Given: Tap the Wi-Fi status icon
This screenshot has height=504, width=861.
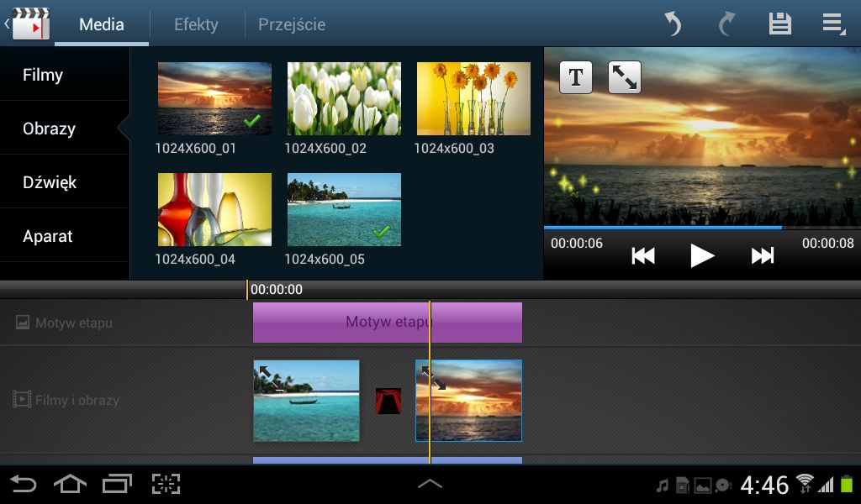Looking at the screenshot, I should click(805, 483).
